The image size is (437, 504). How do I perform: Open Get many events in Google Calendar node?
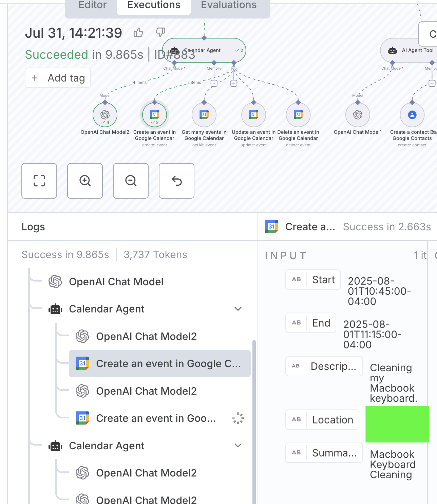[204, 115]
